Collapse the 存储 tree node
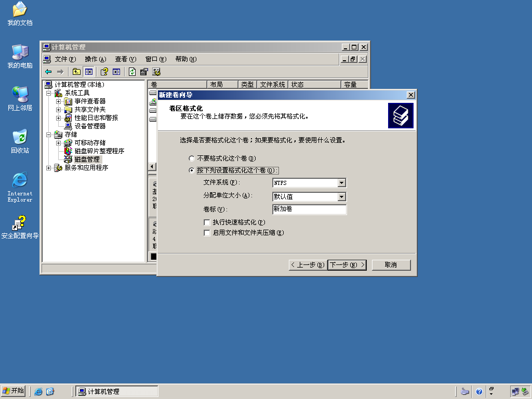 click(48, 135)
